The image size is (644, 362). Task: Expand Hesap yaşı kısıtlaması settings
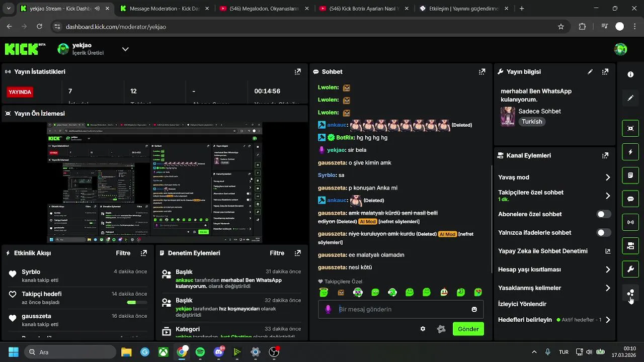point(608,269)
